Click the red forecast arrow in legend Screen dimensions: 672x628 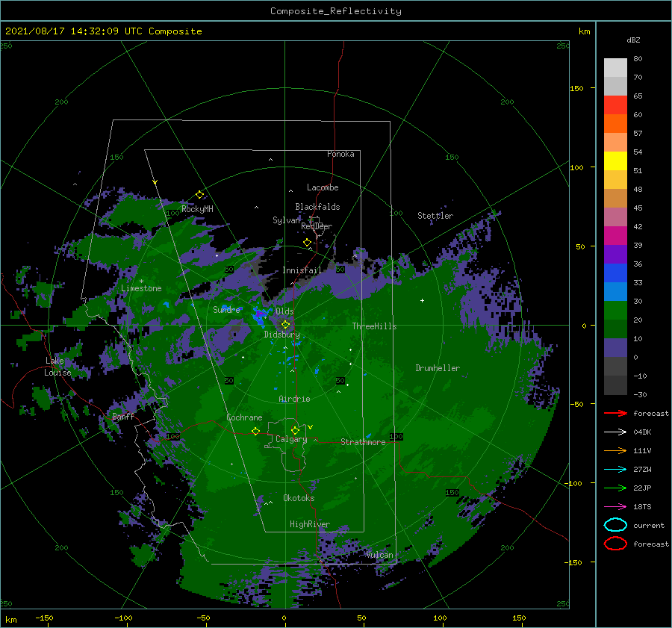click(615, 413)
